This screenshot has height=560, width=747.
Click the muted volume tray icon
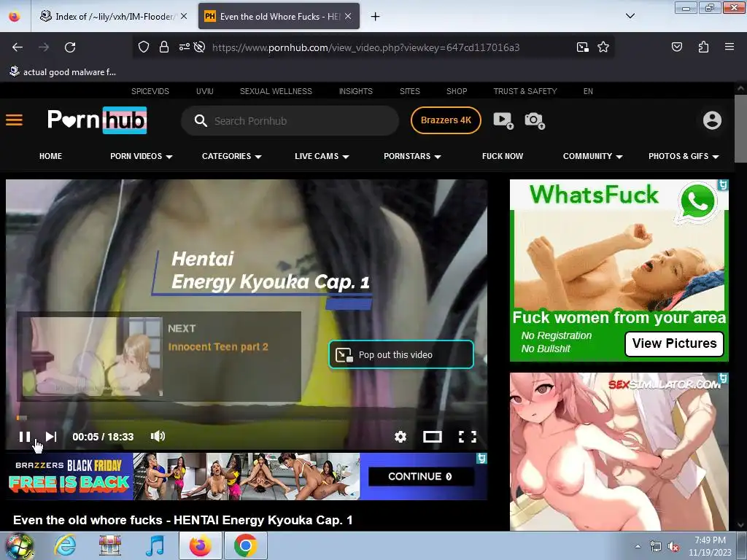pyautogui.click(x=673, y=547)
